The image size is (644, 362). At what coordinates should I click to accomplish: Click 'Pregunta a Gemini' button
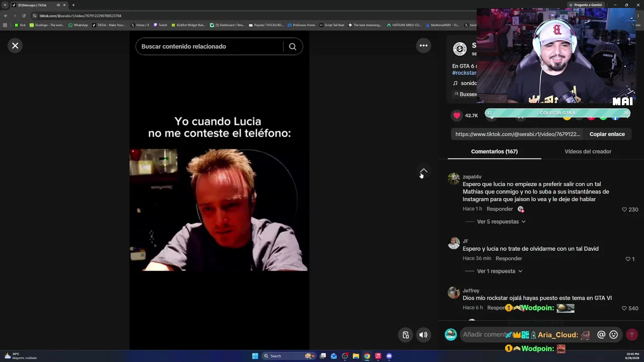[x=586, y=5]
